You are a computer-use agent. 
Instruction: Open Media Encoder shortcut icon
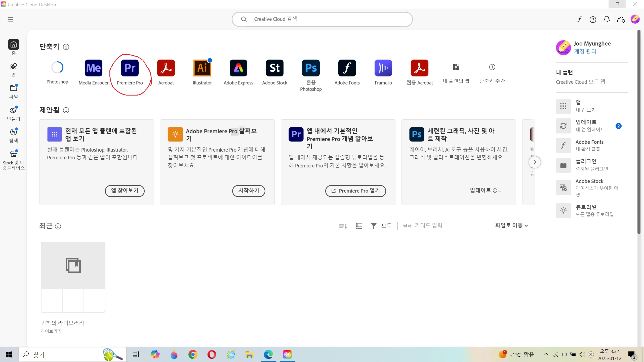pos(94,68)
